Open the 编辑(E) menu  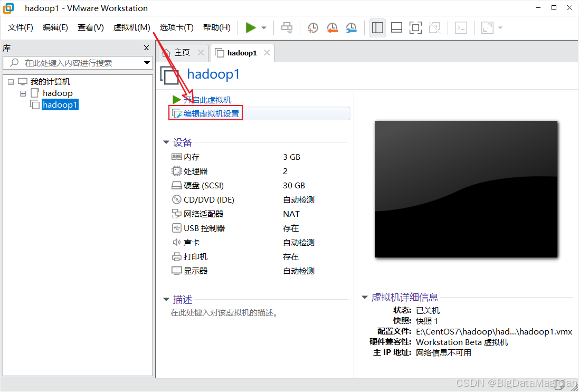(x=55, y=27)
